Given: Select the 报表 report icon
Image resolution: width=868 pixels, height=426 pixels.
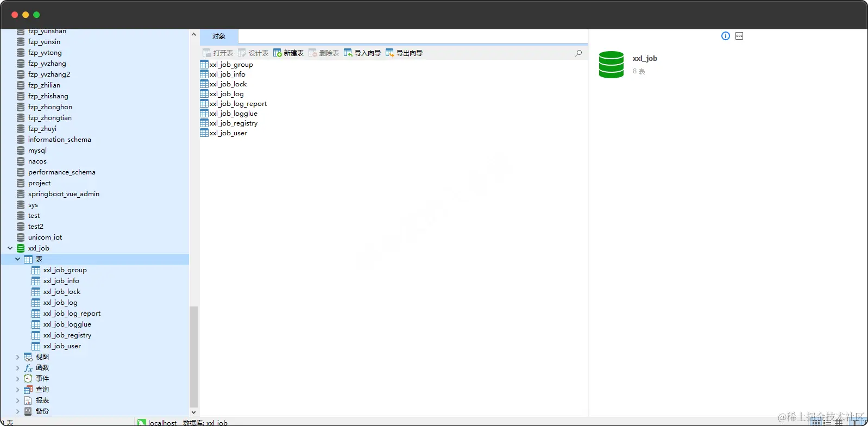Looking at the screenshot, I should (28, 400).
